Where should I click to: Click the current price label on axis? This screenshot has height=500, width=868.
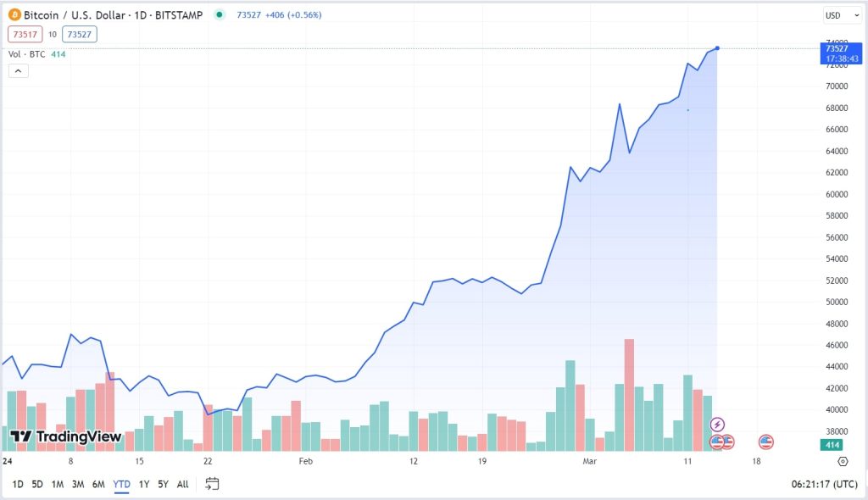(842, 53)
